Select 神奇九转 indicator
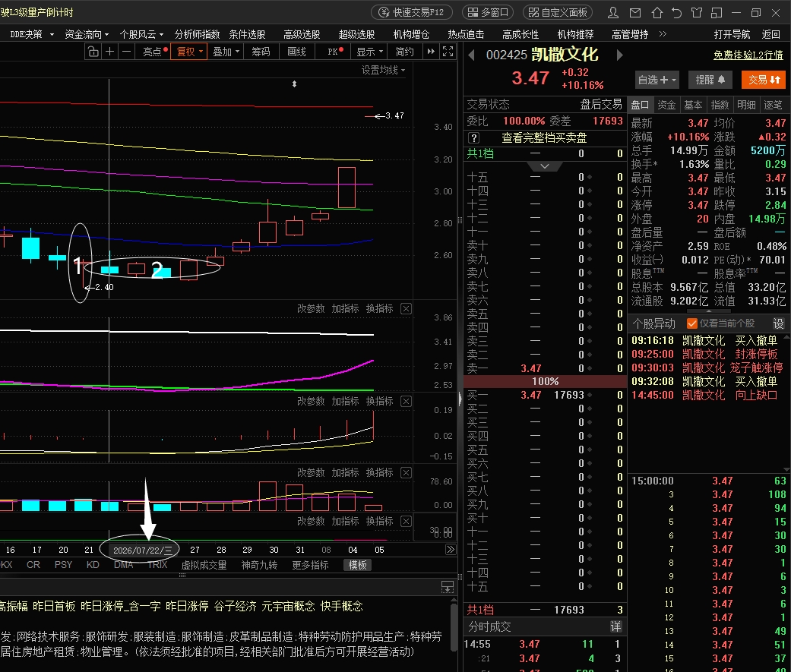 pyautogui.click(x=259, y=565)
